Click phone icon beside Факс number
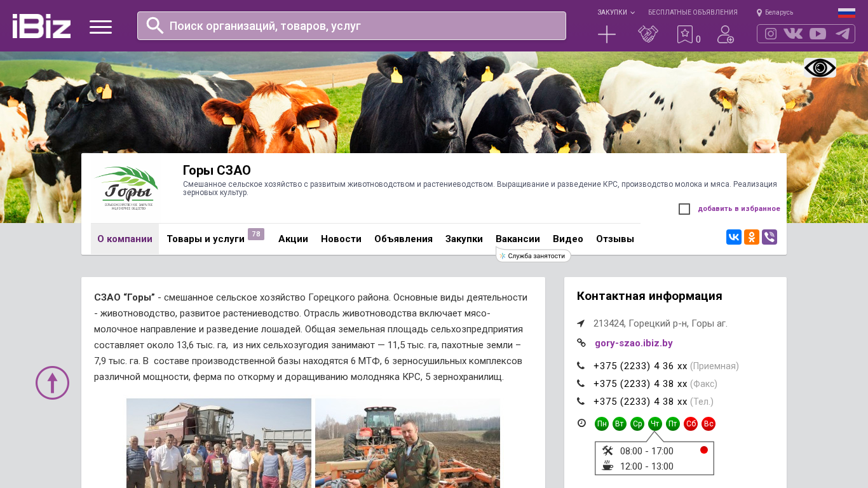This screenshot has height=488, width=868. [x=581, y=384]
